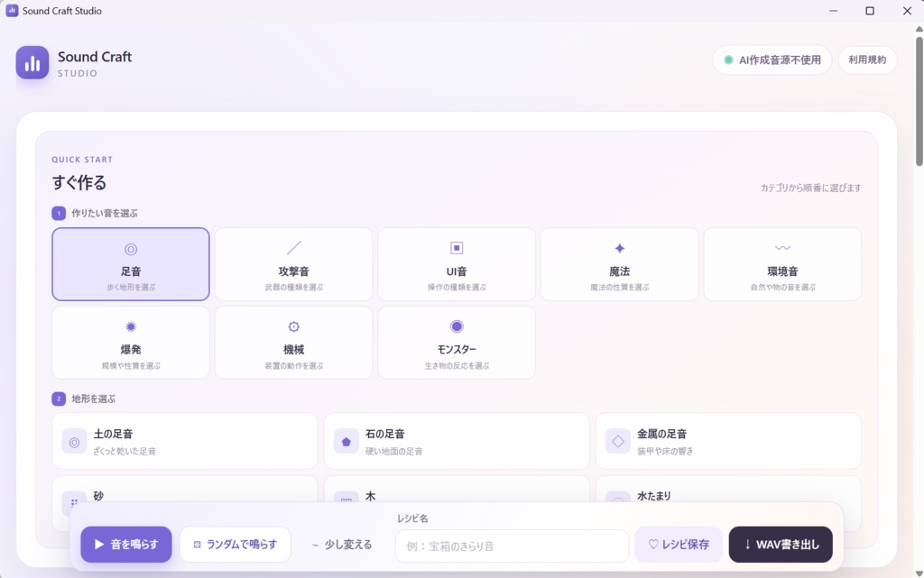Select the 攻撃音 attack sound card

pyautogui.click(x=293, y=264)
